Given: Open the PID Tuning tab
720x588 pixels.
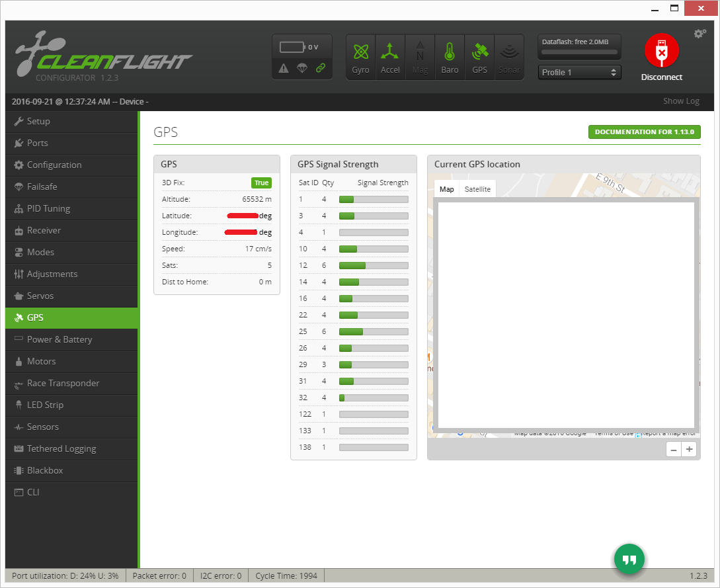Looking at the screenshot, I should (x=48, y=208).
